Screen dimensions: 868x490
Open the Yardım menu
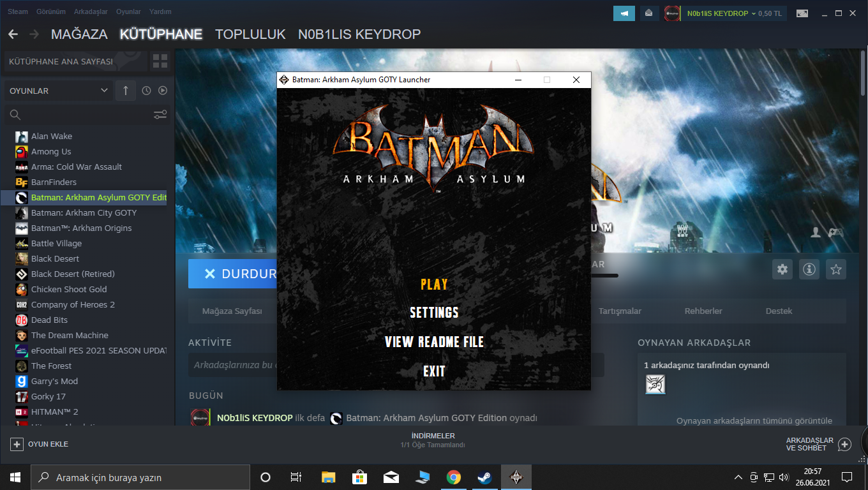160,11
